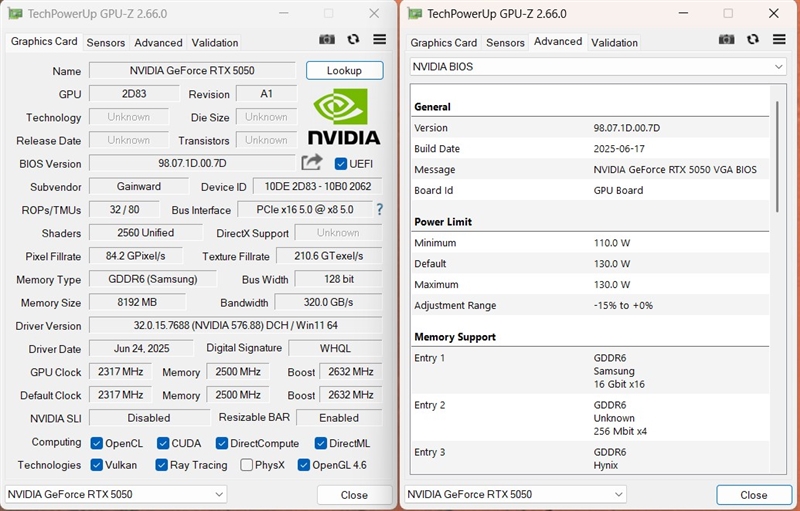
Task: Open GPU selector dropdown in left window
Action: point(116,494)
